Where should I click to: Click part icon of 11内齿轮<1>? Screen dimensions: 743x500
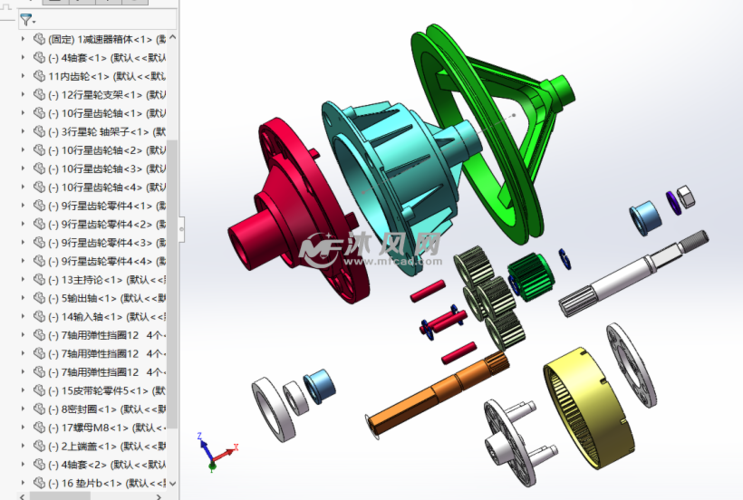(x=39, y=76)
